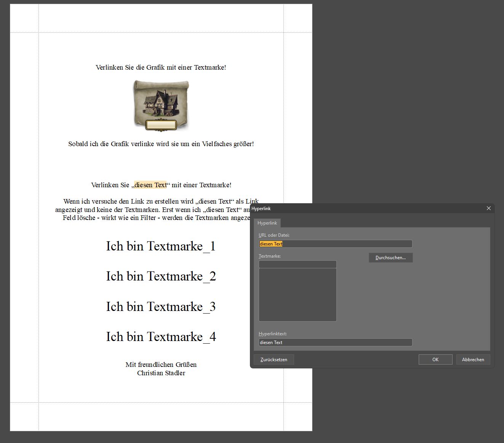Click the line "Verlinken Sie die Grafik mit einer Textmarke!"
Viewport: 504px width, 443px height.
pyautogui.click(x=161, y=67)
